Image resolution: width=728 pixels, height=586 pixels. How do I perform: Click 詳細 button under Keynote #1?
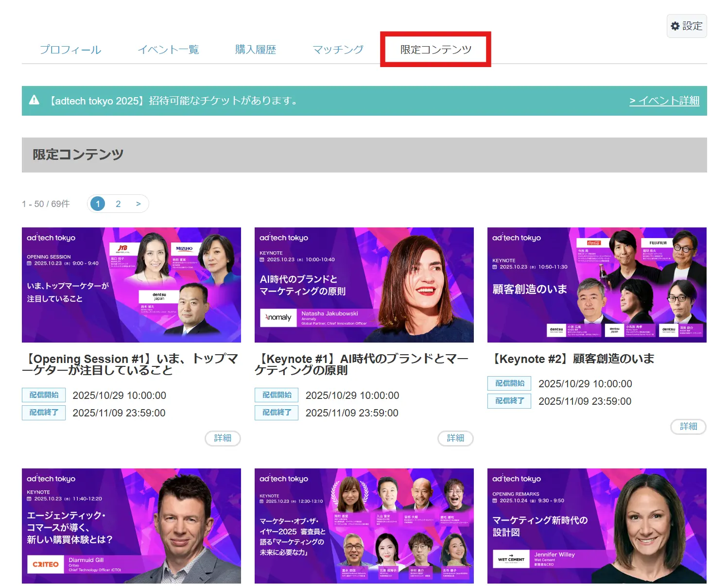455,438
